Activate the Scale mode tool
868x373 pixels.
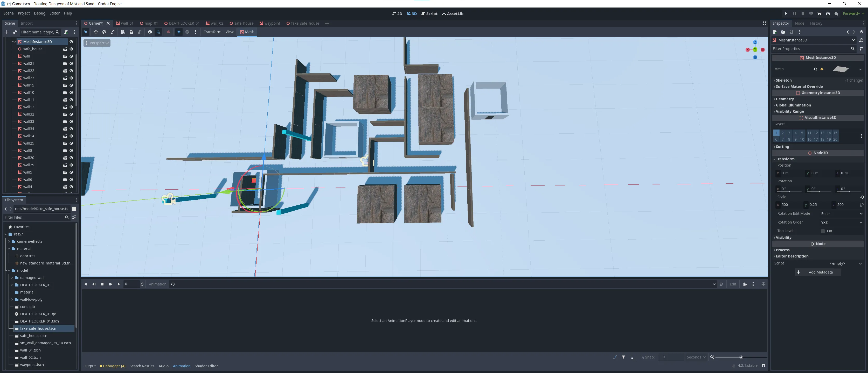[113, 32]
